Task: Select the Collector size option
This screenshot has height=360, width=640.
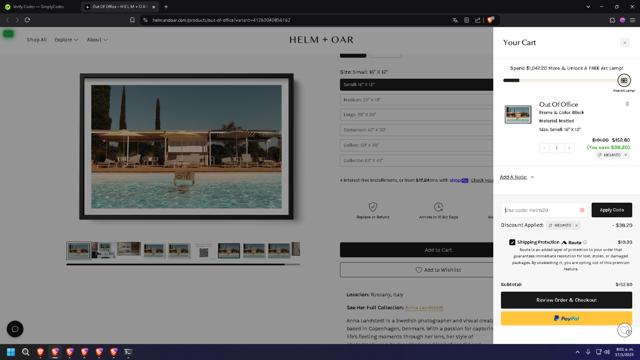Action: [416, 160]
